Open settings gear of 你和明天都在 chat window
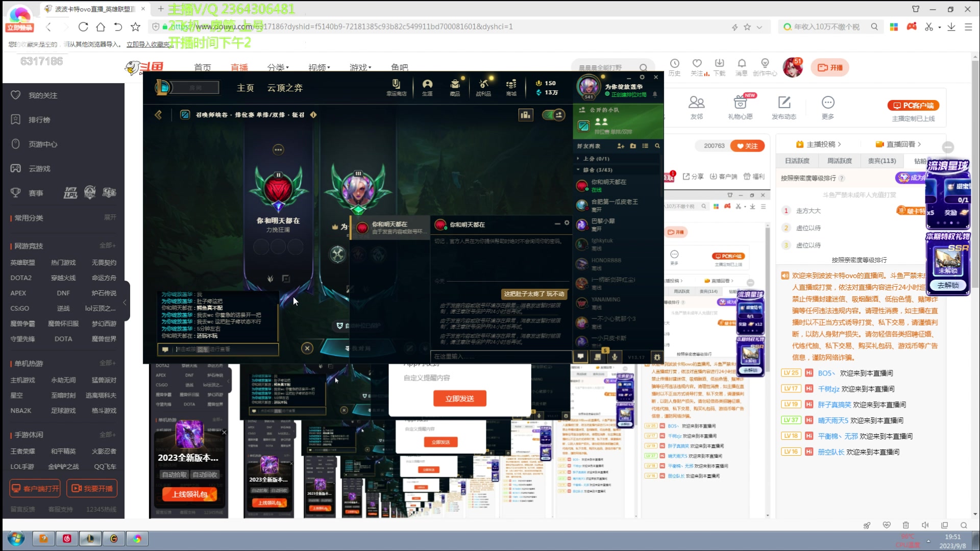980x551 pixels. click(567, 223)
